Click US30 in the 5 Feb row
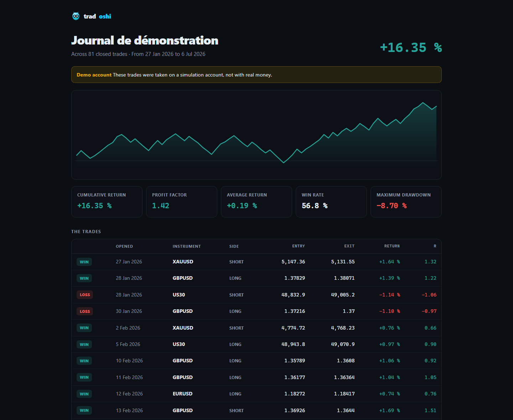 179,344
